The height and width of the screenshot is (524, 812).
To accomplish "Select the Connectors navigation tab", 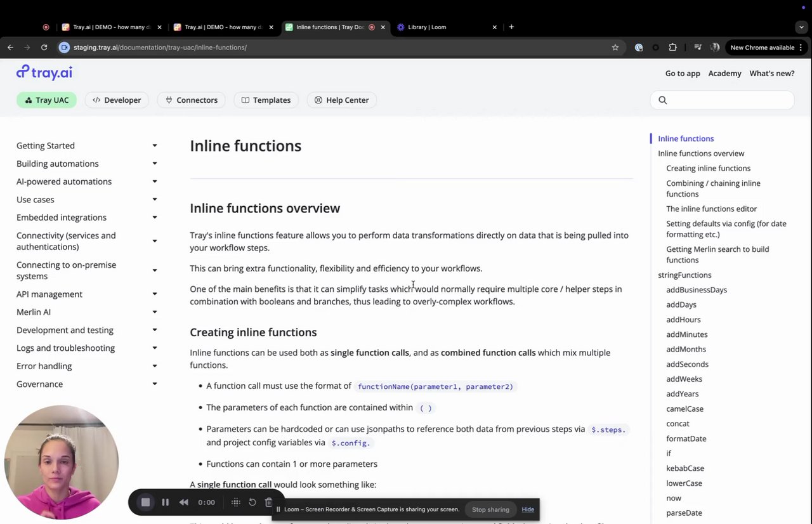I will (x=191, y=100).
